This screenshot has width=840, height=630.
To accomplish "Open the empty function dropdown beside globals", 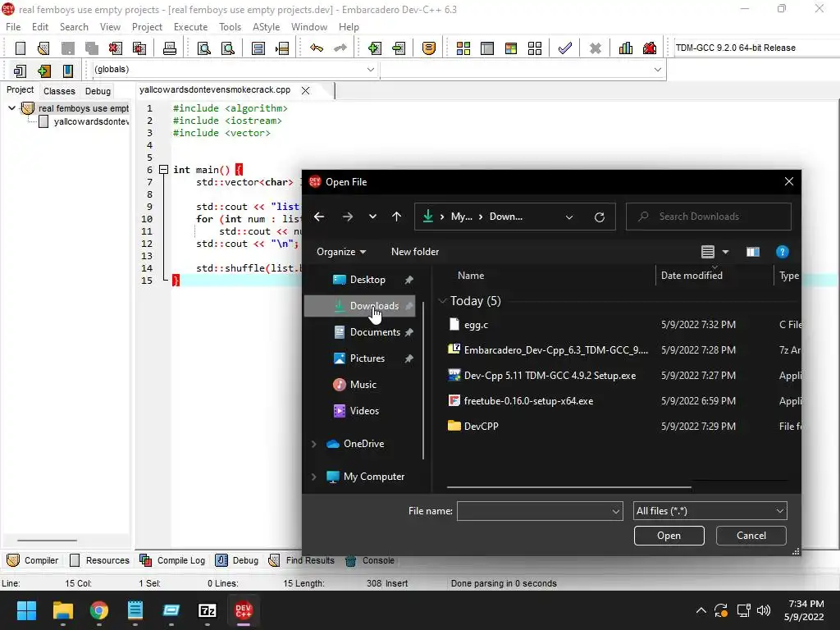I will point(657,70).
